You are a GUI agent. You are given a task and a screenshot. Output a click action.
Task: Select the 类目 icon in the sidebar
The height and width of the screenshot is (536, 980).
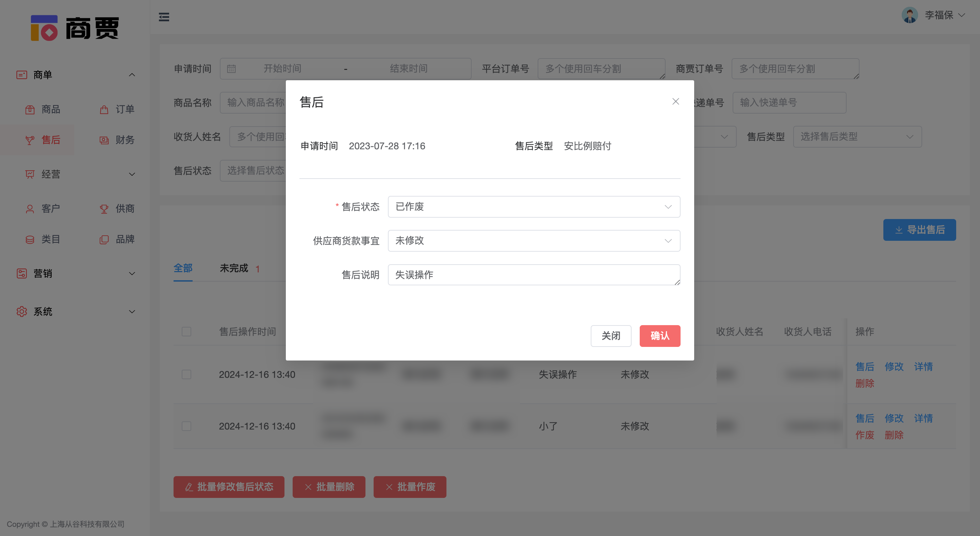30,239
